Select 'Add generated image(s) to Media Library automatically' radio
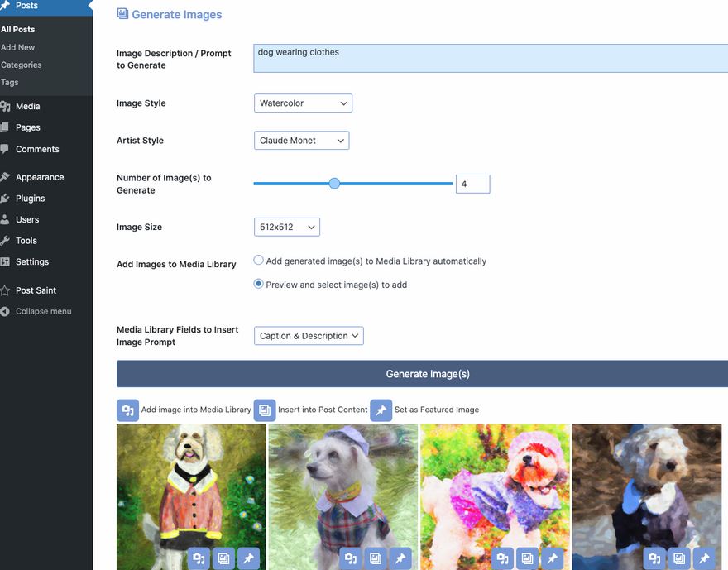This screenshot has width=728, height=570. click(259, 261)
